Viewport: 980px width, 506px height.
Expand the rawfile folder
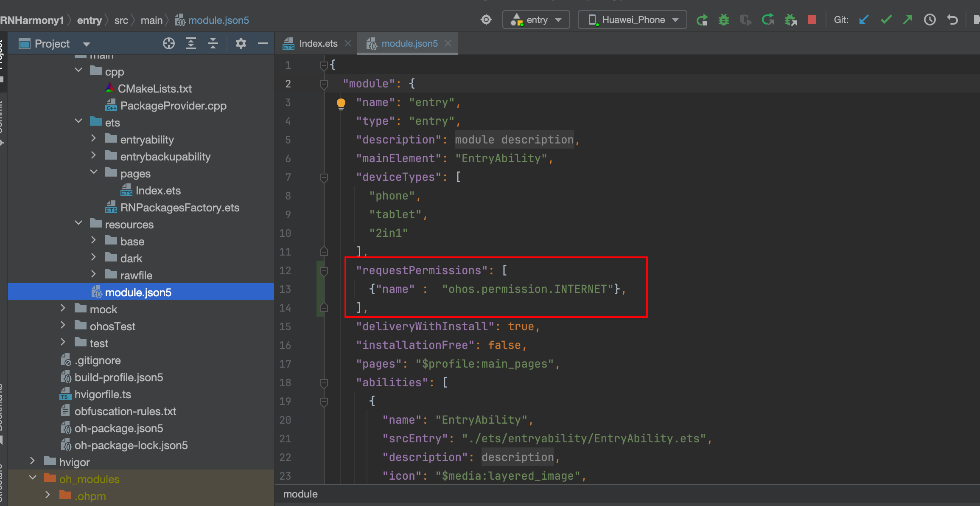coord(94,274)
